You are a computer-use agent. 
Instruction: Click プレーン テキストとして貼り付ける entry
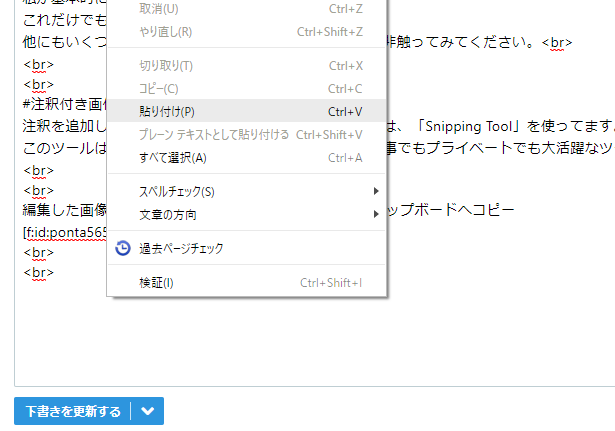pyautogui.click(x=247, y=135)
